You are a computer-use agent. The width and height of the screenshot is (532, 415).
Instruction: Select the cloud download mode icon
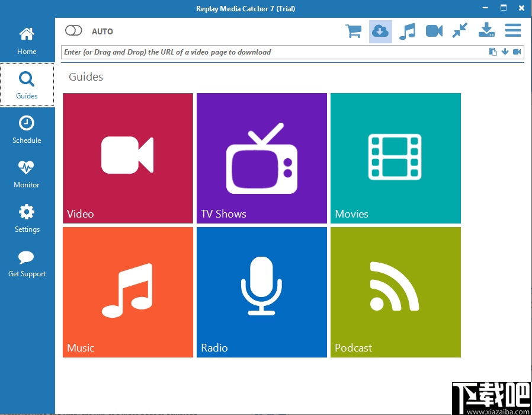tap(380, 31)
